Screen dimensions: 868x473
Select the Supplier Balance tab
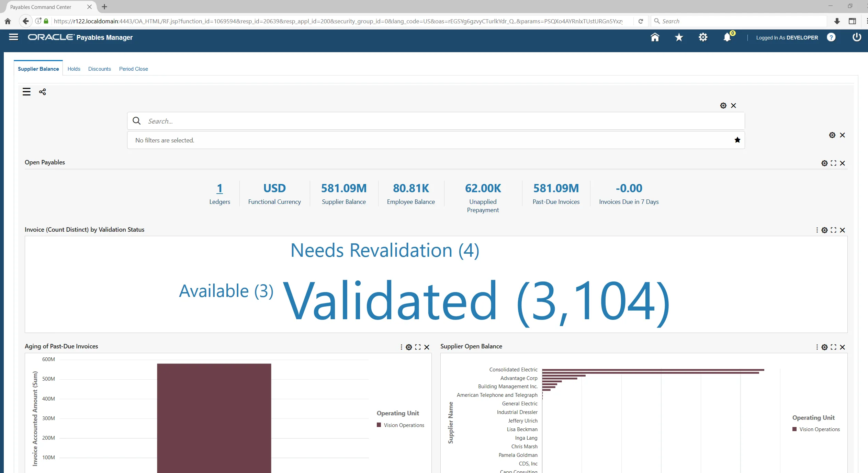[38, 69]
